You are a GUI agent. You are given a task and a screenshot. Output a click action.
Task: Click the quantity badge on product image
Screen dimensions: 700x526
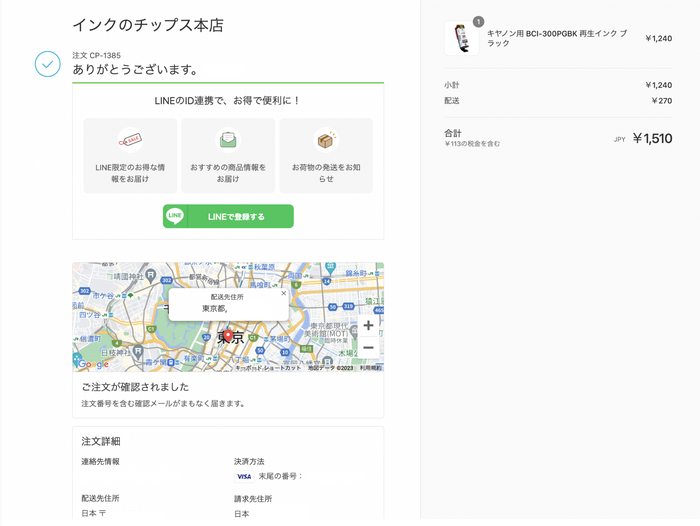click(x=478, y=21)
